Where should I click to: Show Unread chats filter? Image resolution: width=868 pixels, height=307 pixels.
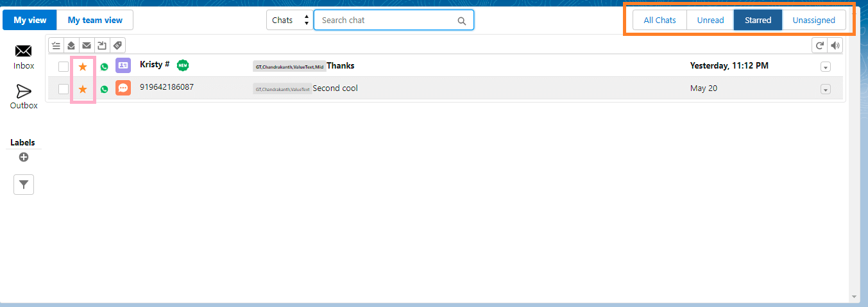point(711,20)
